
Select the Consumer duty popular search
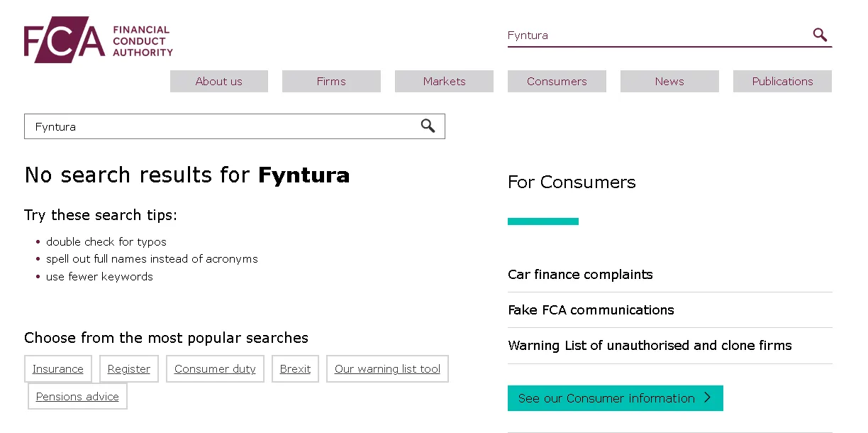pyautogui.click(x=215, y=369)
